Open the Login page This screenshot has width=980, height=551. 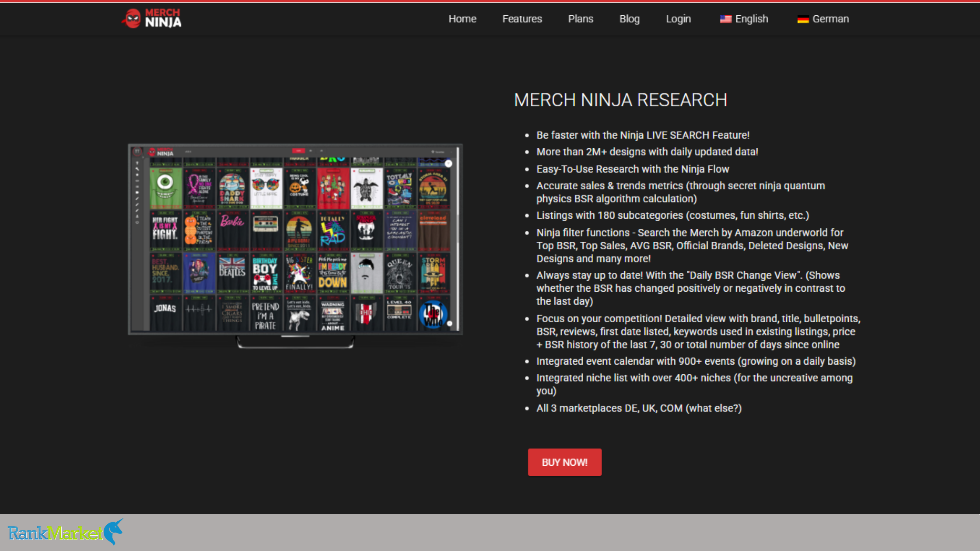point(678,19)
